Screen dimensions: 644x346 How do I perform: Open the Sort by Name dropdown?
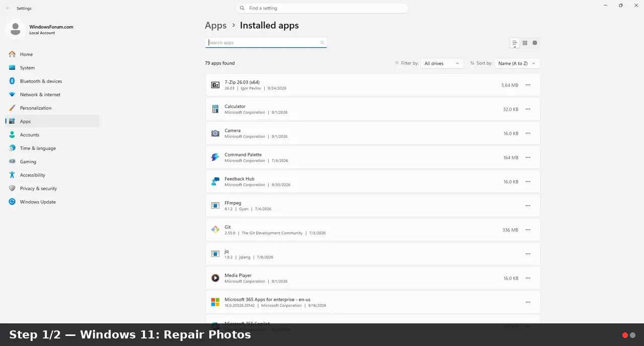(x=517, y=63)
